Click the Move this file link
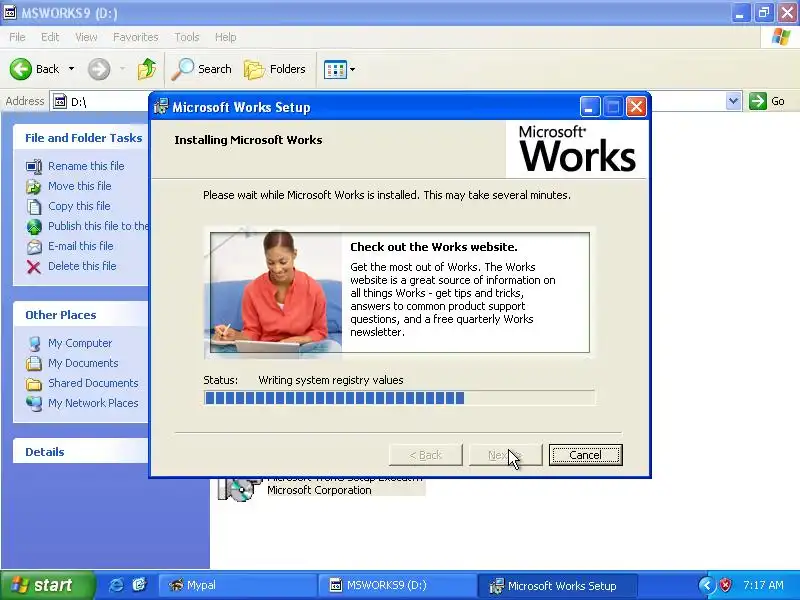Image resolution: width=800 pixels, height=600 pixels. click(80, 186)
